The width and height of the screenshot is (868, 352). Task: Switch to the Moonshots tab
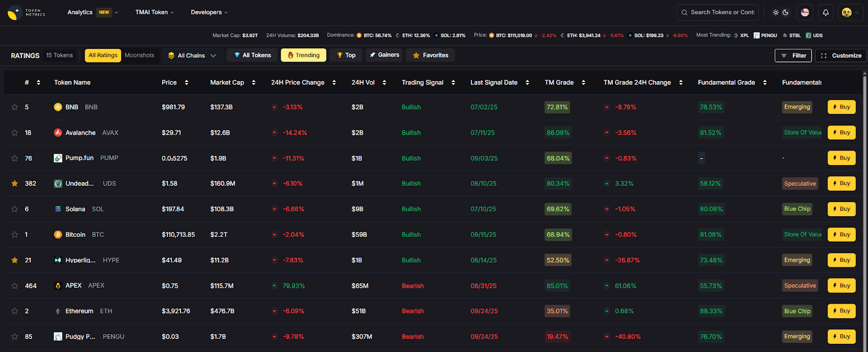point(139,55)
